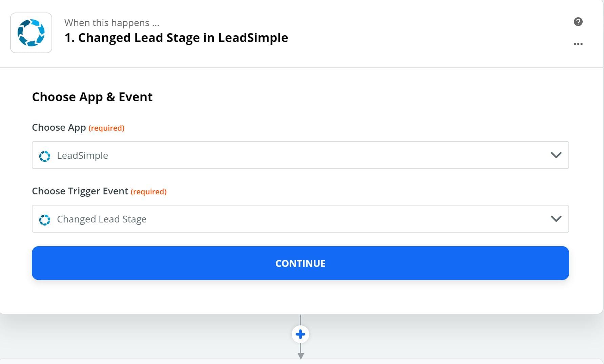Image resolution: width=604 pixels, height=364 pixels.
Task: Click the plus icon to add a step
Action: (300, 334)
